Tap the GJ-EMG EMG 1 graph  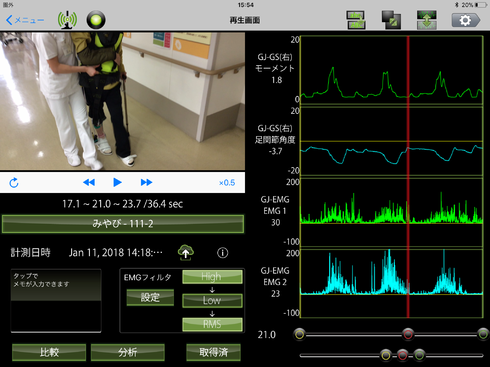click(392, 212)
